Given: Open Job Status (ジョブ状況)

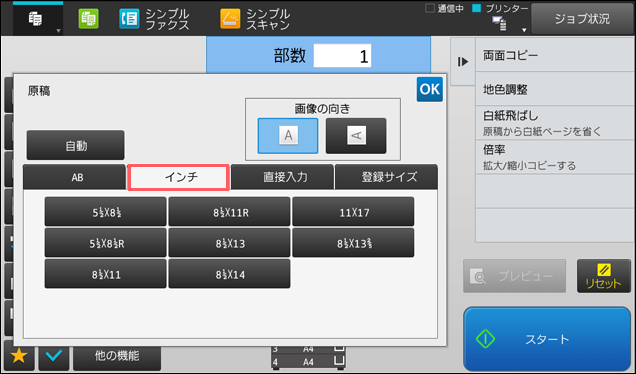Looking at the screenshot, I should (x=582, y=19).
